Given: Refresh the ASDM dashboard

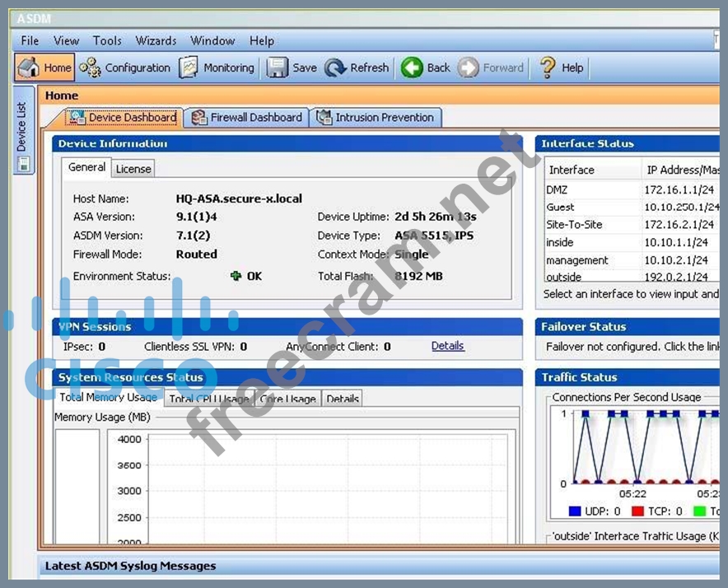Looking at the screenshot, I should pos(335,68).
